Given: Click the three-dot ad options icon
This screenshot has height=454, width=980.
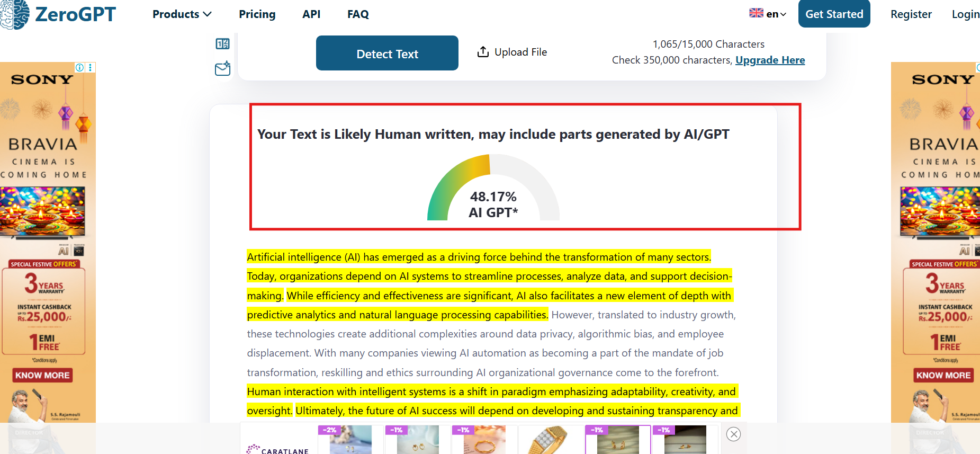Looking at the screenshot, I should [x=91, y=67].
